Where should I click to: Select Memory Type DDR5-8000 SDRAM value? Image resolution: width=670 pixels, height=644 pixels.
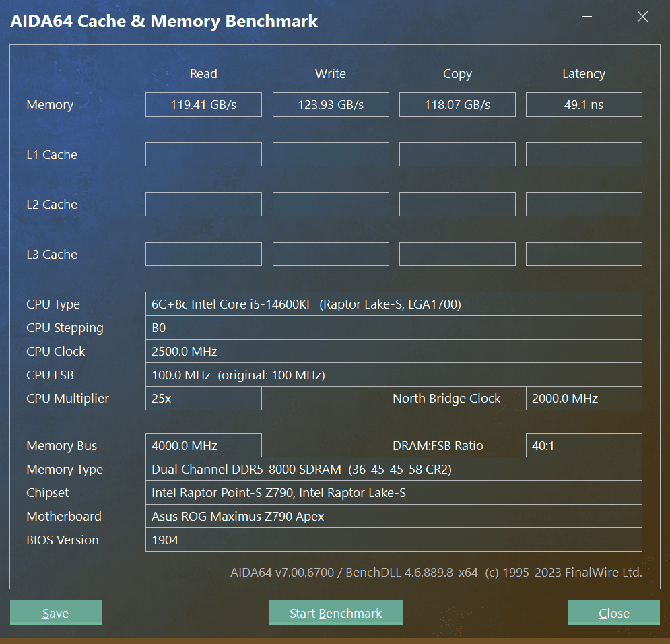[393, 470]
